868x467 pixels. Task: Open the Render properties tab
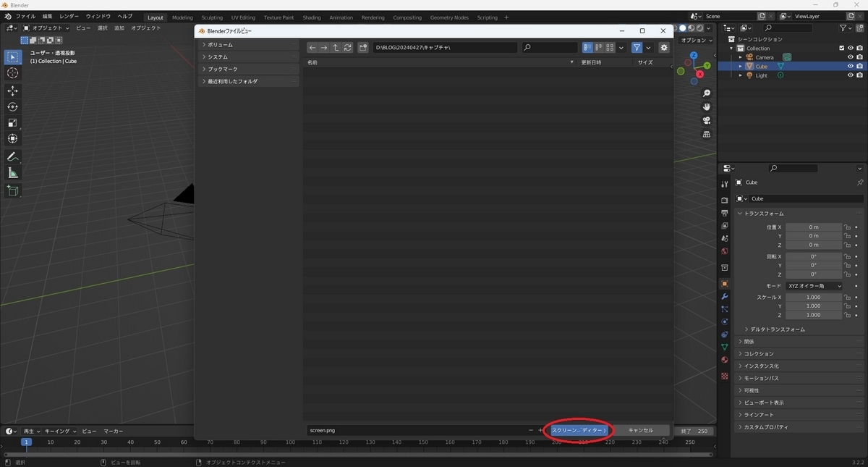(x=725, y=200)
